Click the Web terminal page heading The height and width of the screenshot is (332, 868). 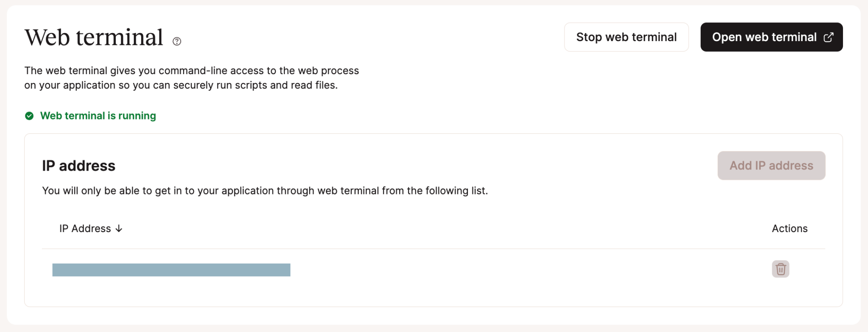click(94, 37)
